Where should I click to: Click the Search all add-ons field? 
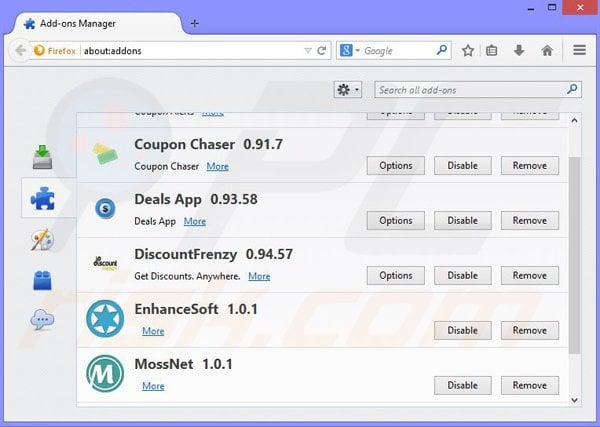pyautogui.click(x=470, y=90)
